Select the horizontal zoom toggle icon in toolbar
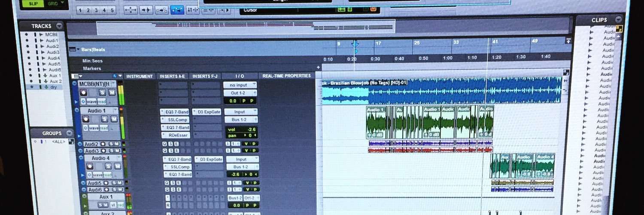The height and width of the screenshot is (215, 644). click(130, 10)
